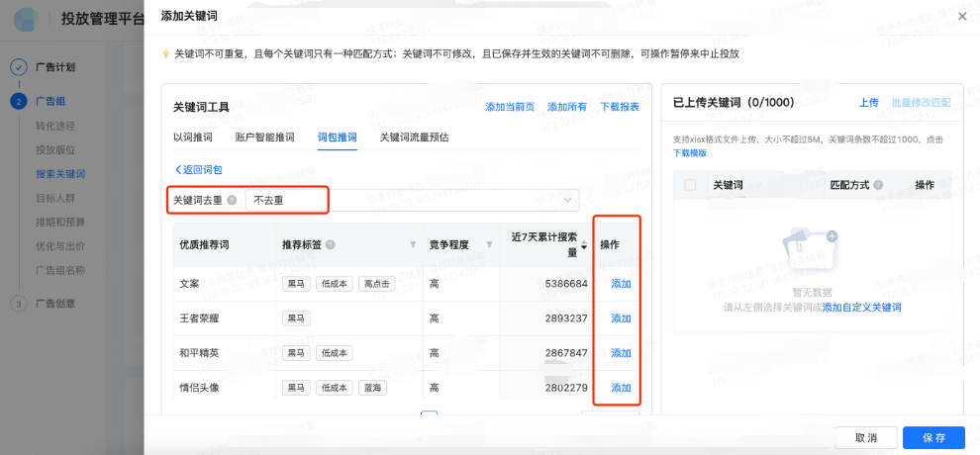Click 黑马 tag in 王者荣耀 row
Image resolution: width=980 pixels, height=455 pixels.
click(x=296, y=318)
